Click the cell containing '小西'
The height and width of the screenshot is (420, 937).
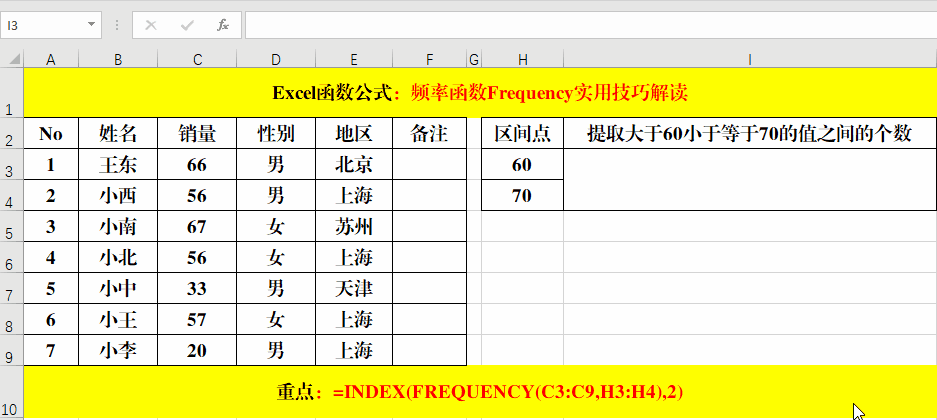pos(118,195)
